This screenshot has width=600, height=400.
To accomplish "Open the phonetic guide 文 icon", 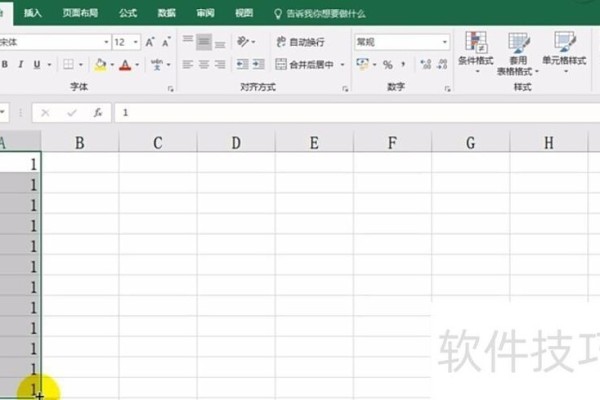I will [x=157, y=64].
